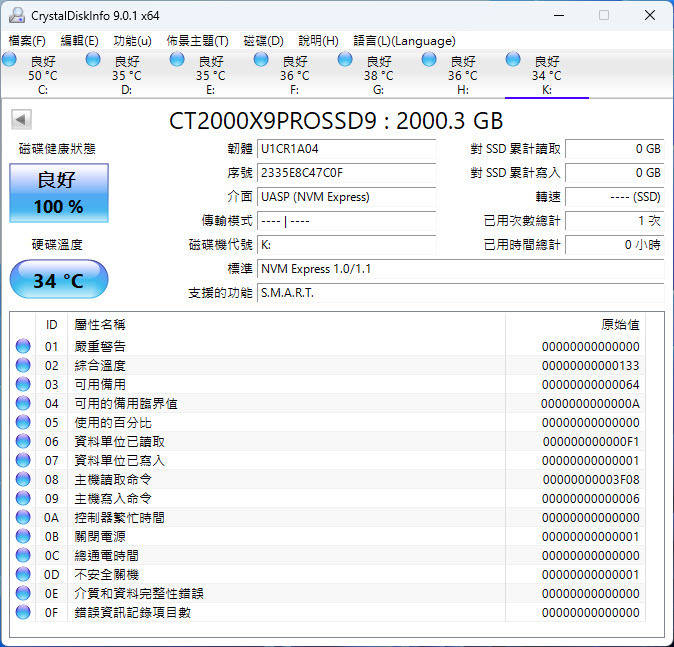The width and height of the screenshot is (674, 647).
Task: Click the CrystalDiskInfo app icon in title bar
Action: click(x=16, y=15)
